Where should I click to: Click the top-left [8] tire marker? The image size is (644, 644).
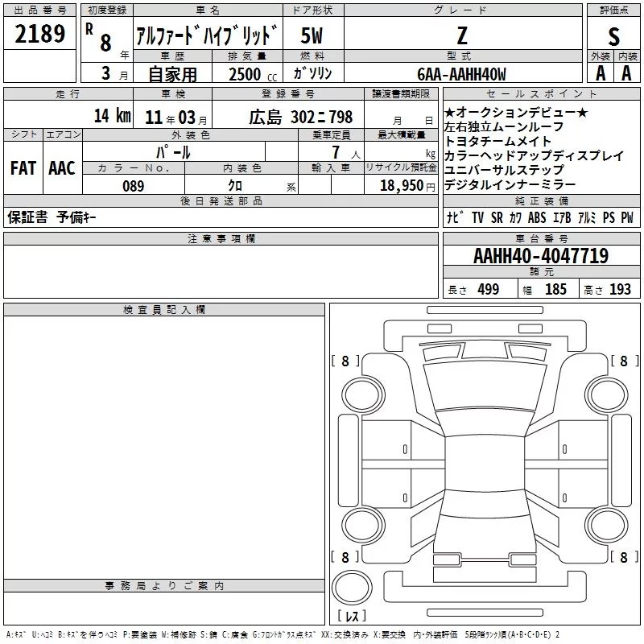coord(345,361)
